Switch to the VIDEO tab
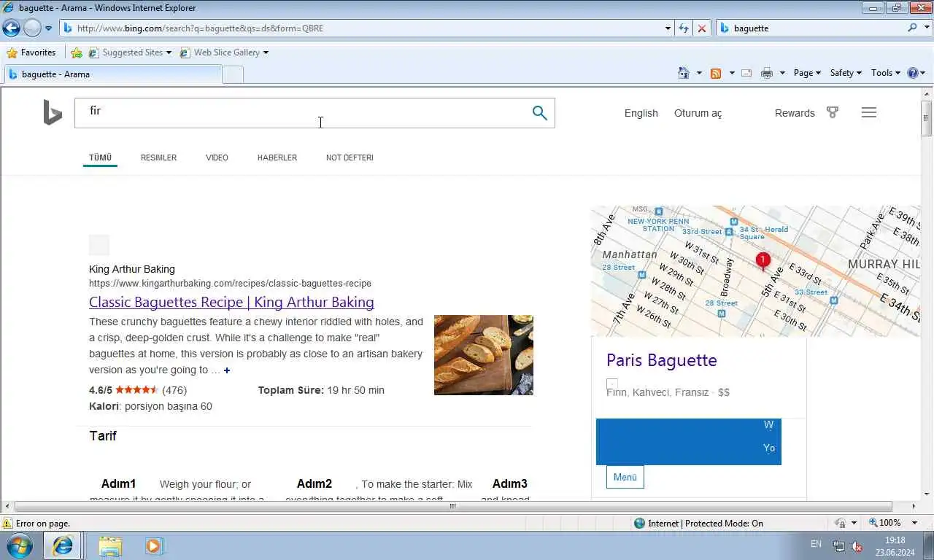Viewport: 934px width, 560px height. [x=217, y=157]
